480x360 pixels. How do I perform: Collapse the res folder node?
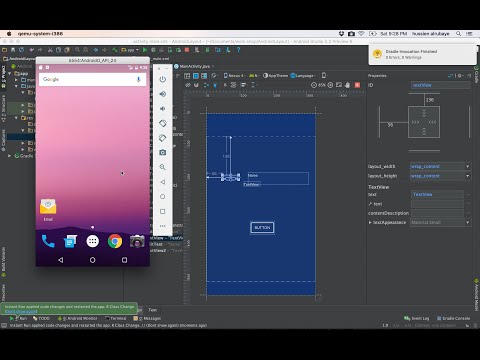(16, 118)
